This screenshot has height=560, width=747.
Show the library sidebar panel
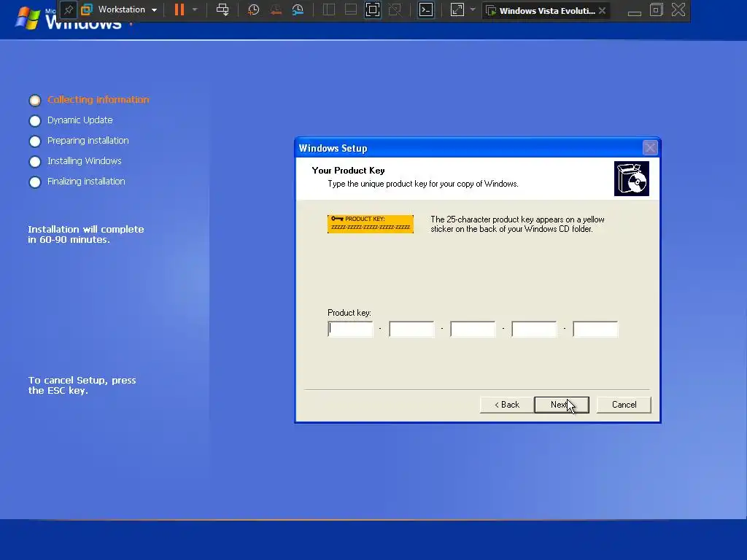click(329, 9)
